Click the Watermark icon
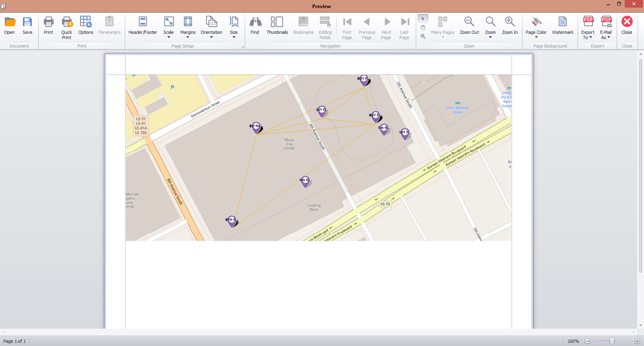Viewport: 644px width, 346px height. (x=562, y=23)
